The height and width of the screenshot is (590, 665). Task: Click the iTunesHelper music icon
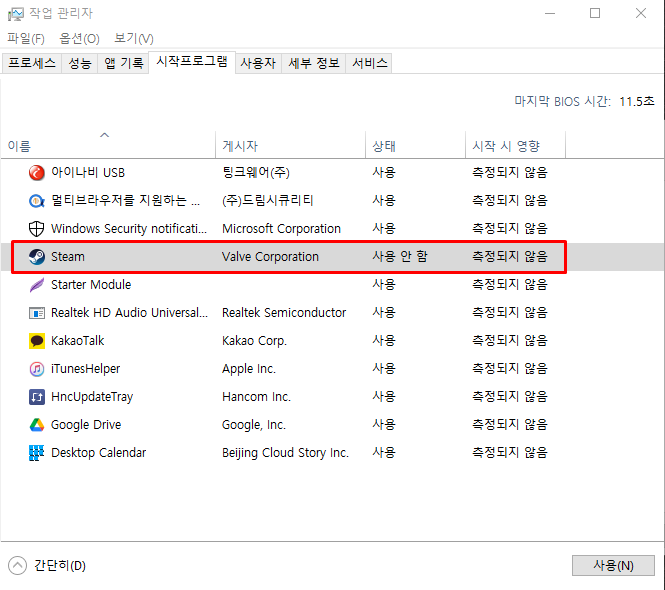(36, 369)
